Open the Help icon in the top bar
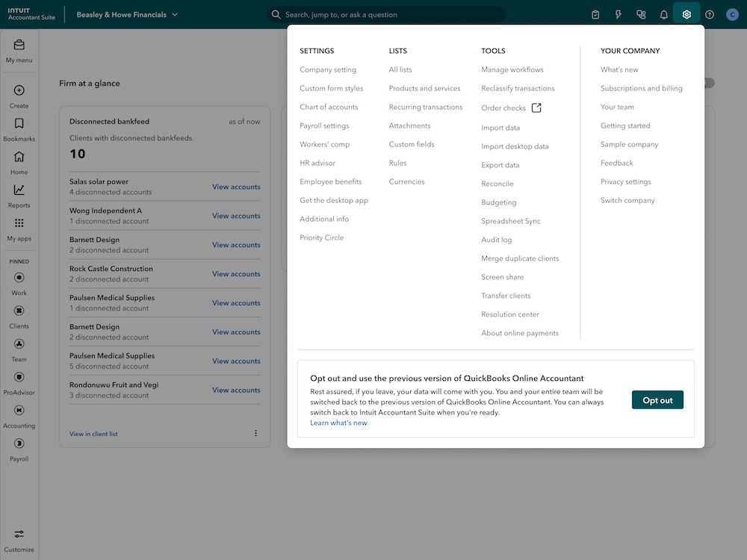The width and height of the screenshot is (747, 560). click(708, 13)
